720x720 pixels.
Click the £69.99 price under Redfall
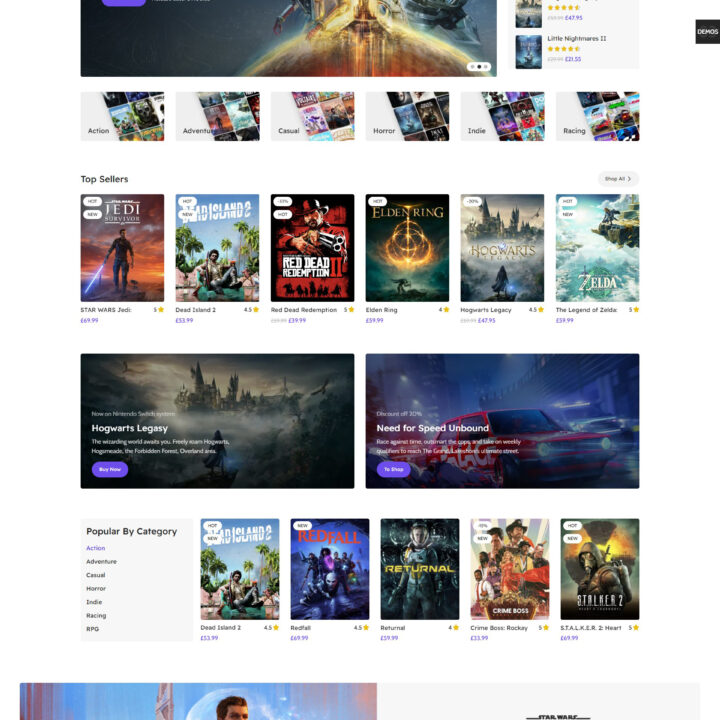(x=299, y=638)
